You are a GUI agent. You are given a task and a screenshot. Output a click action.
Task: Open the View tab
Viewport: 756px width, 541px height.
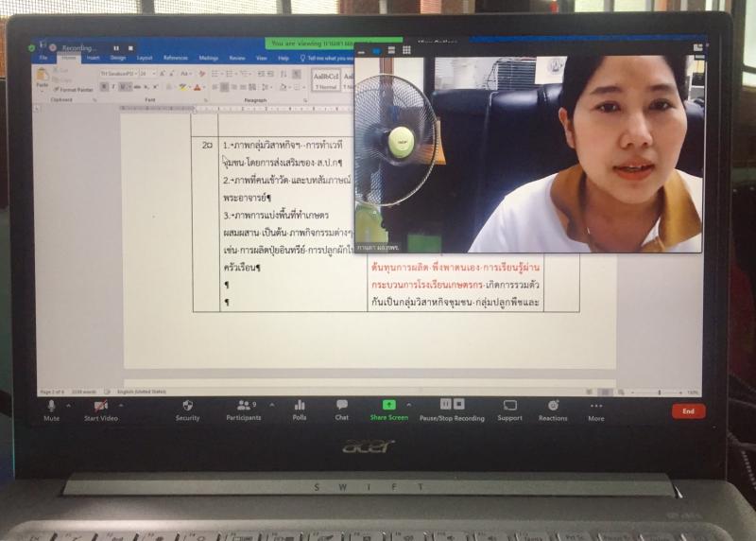(262, 58)
